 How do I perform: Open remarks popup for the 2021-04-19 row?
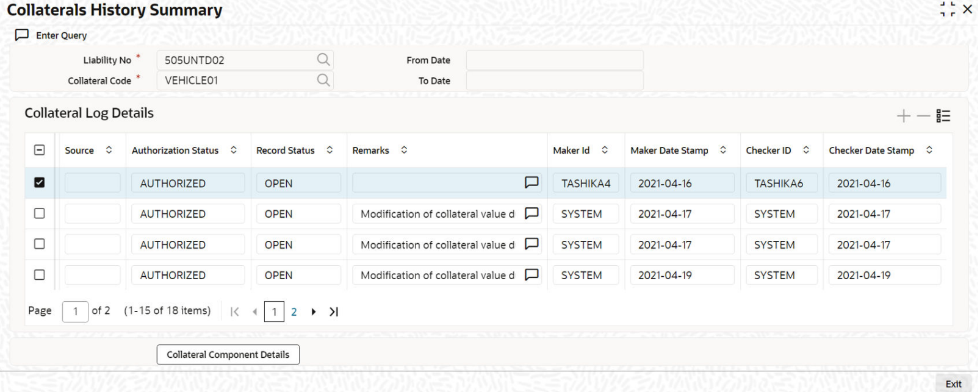tap(531, 275)
